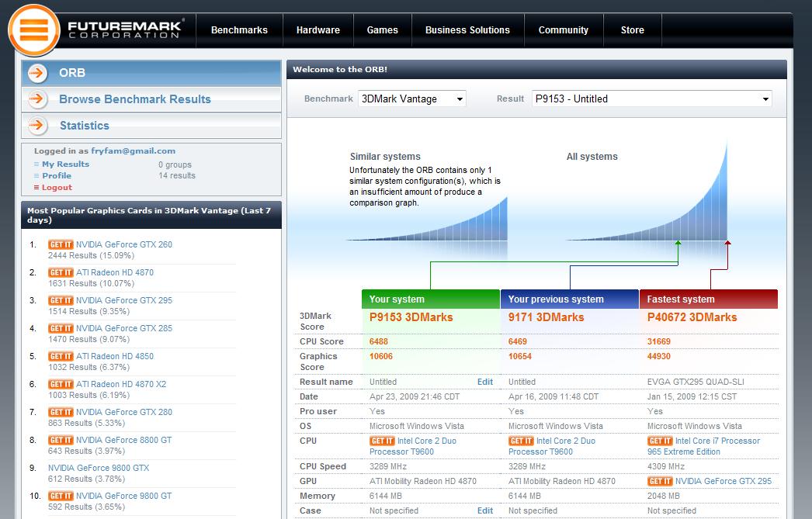Click the P40672 3DMarks fastest score
Viewport: 812px width, 519px height.
(x=692, y=318)
